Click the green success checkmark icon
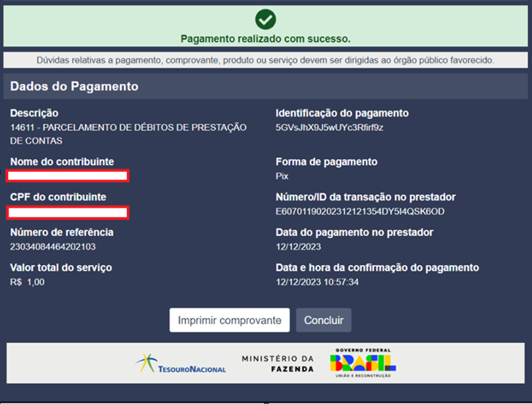Viewport: 532px width, 404px height. (266, 20)
